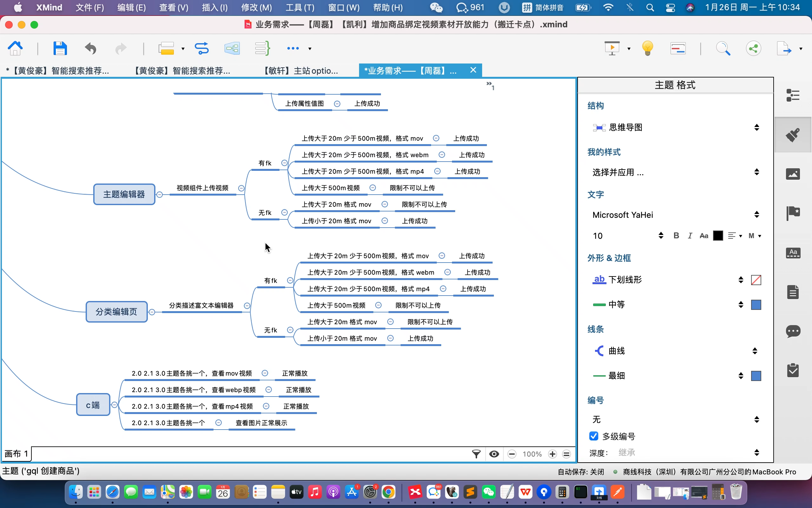The width and height of the screenshot is (812, 508).
Task: Open the 编辑 (E) menu
Action: 132,7
